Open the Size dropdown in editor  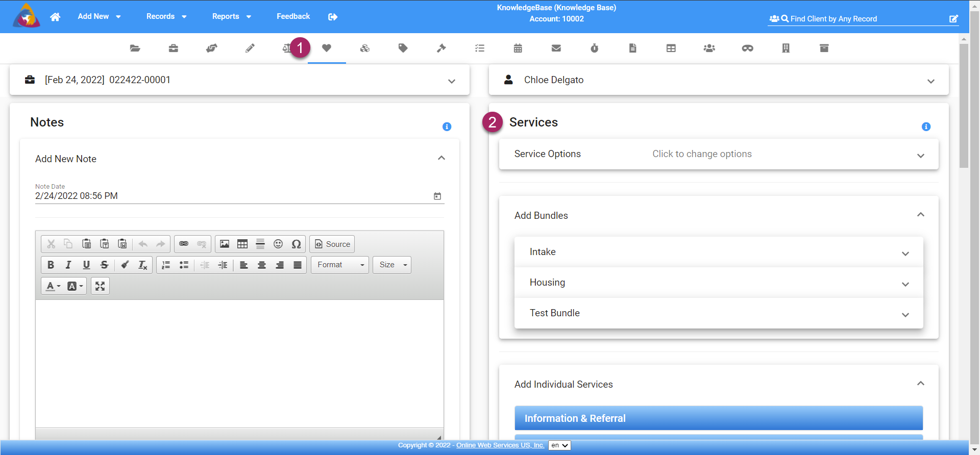point(392,265)
